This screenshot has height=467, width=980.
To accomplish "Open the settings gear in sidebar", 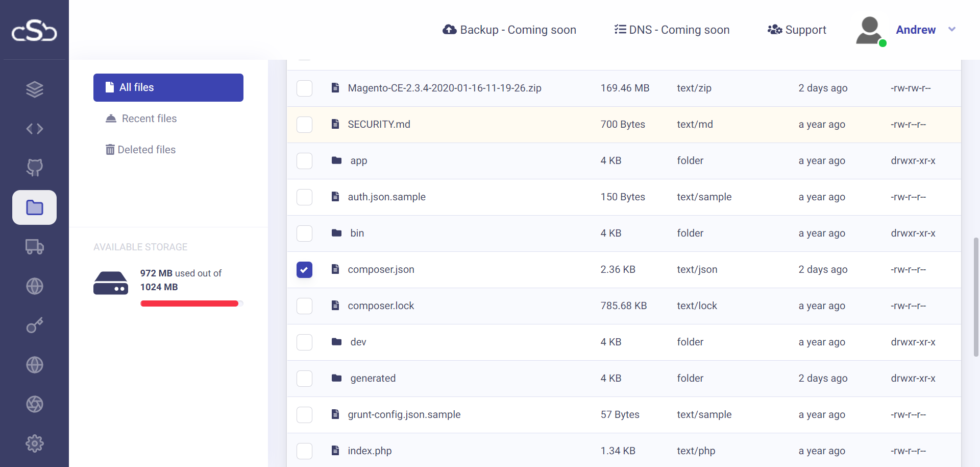I will tap(34, 443).
